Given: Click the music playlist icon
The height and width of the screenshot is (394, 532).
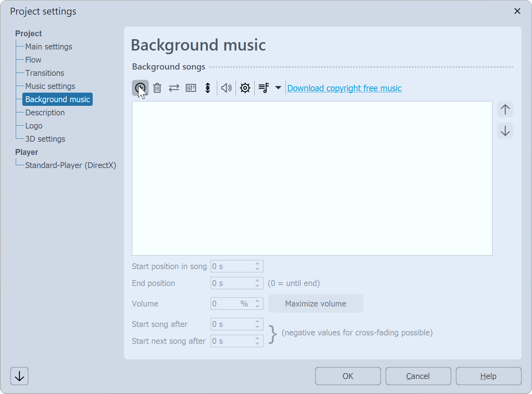Looking at the screenshot, I should tap(264, 88).
